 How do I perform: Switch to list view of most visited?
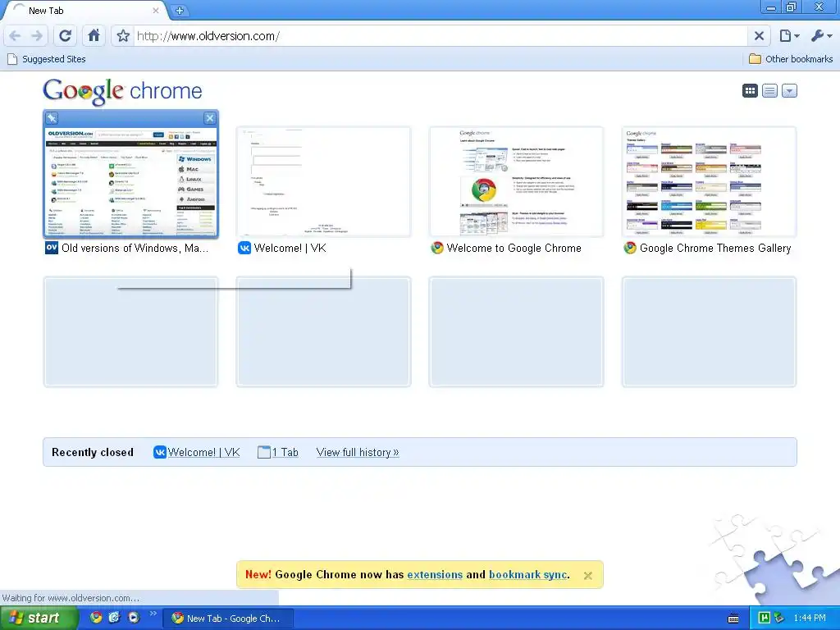pyautogui.click(x=769, y=91)
